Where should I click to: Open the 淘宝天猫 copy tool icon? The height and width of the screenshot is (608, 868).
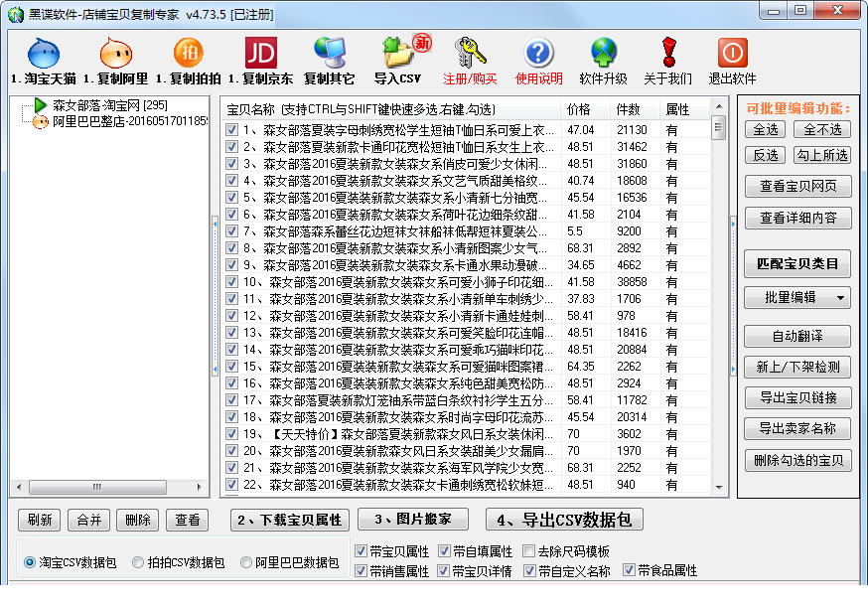click(x=44, y=54)
